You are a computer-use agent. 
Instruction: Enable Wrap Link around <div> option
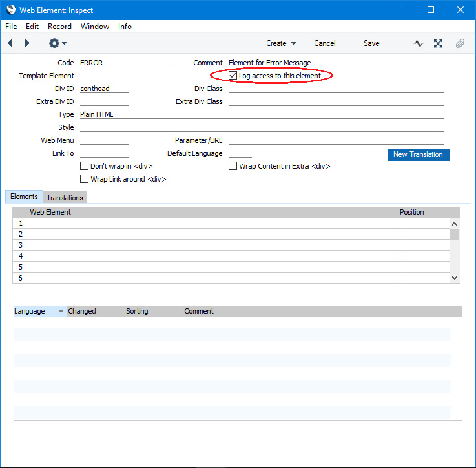coord(84,178)
